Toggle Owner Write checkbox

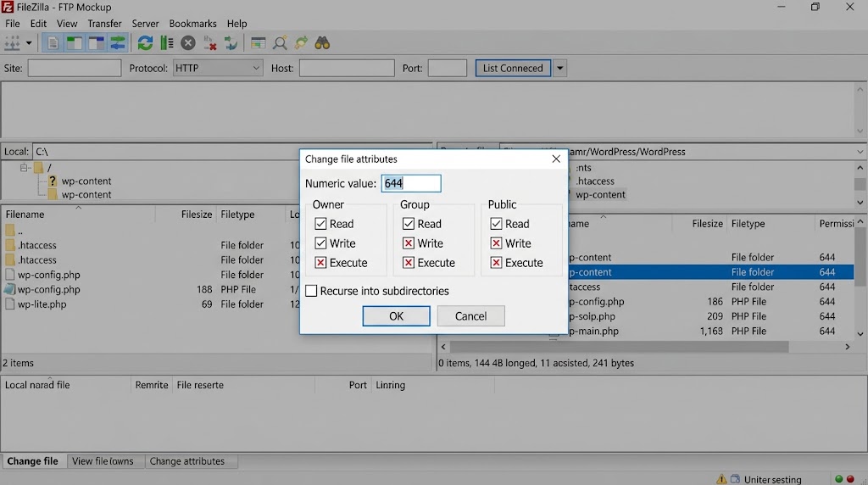pos(320,243)
